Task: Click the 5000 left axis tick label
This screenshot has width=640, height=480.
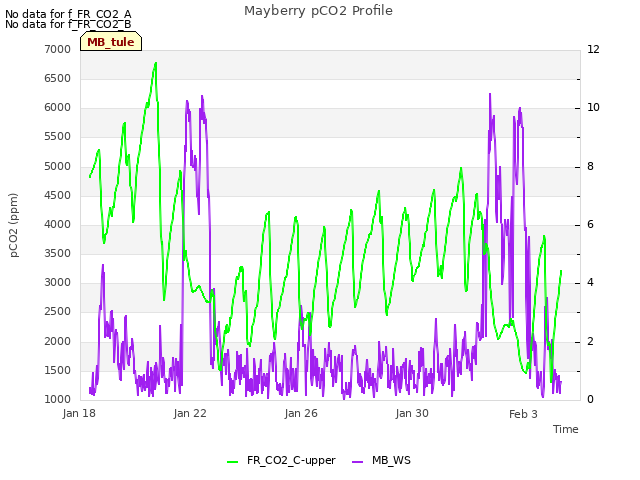Action: coord(58,167)
